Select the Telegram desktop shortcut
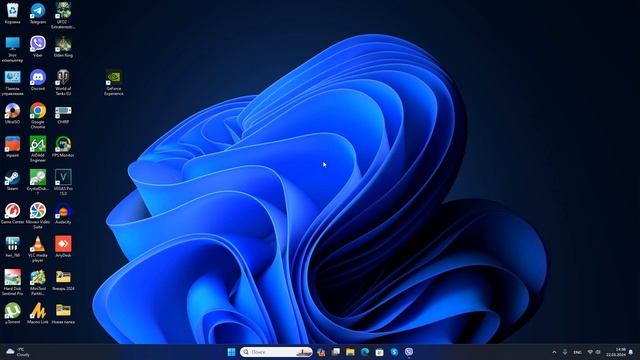Screen dimensions: 640x360 pyautogui.click(x=38, y=13)
